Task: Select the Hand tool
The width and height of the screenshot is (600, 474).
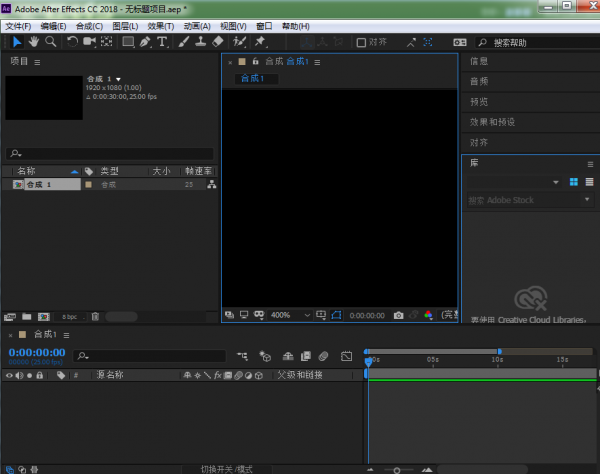Action: [33, 42]
